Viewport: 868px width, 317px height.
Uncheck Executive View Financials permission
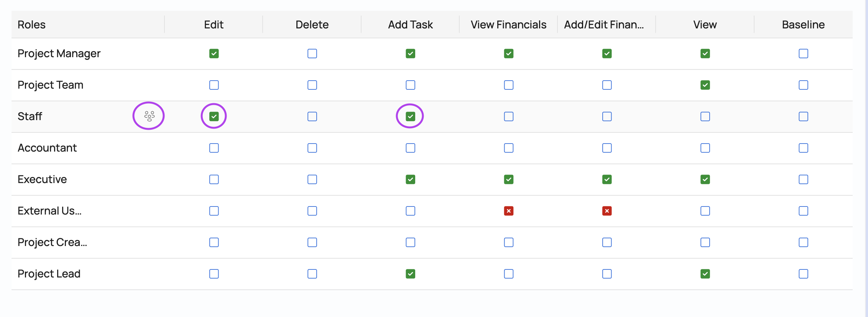click(508, 179)
